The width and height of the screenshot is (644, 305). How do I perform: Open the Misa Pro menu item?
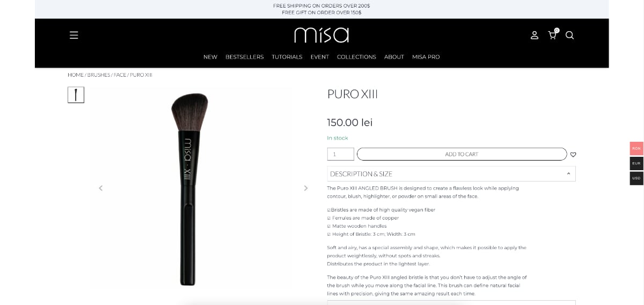coord(426,57)
